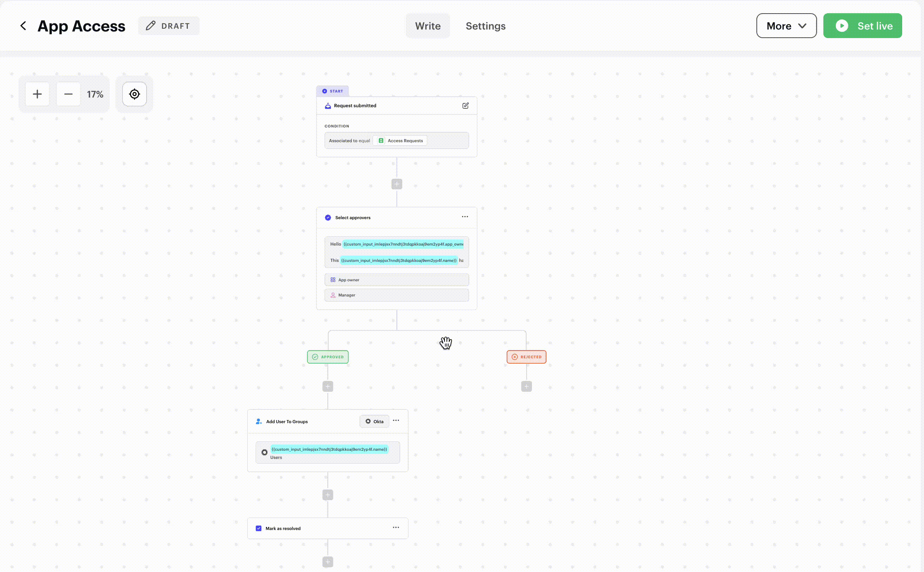Screen dimensions: 924x572
Task: Add a step below Request submitted
Action: click(x=397, y=184)
